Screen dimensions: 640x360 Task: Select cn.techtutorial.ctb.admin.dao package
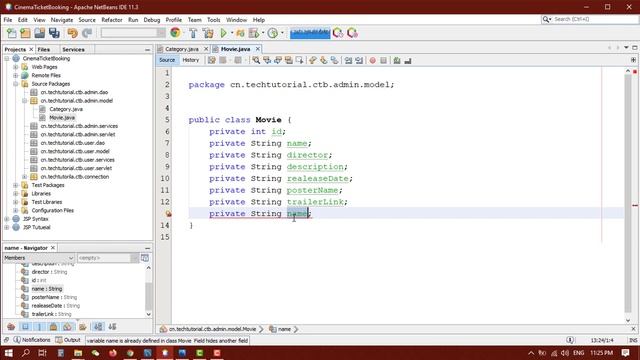click(74, 92)
